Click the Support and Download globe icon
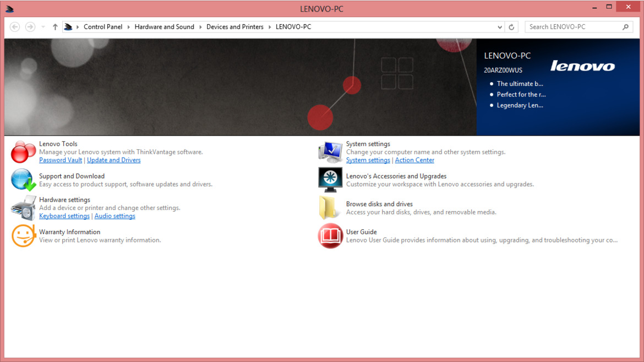 [x=24, y=180]
